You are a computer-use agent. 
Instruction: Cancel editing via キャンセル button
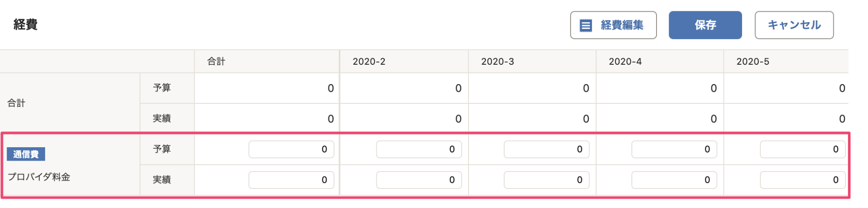coord(794,25)
